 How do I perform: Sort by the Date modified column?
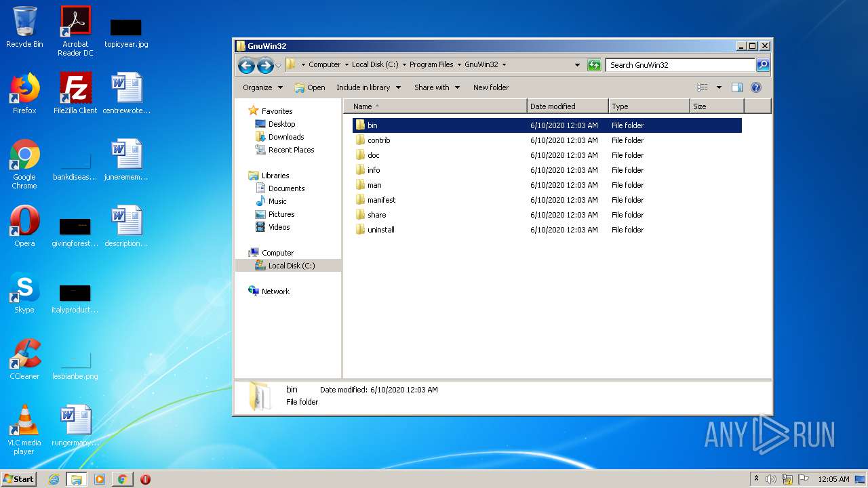(568, 106)
